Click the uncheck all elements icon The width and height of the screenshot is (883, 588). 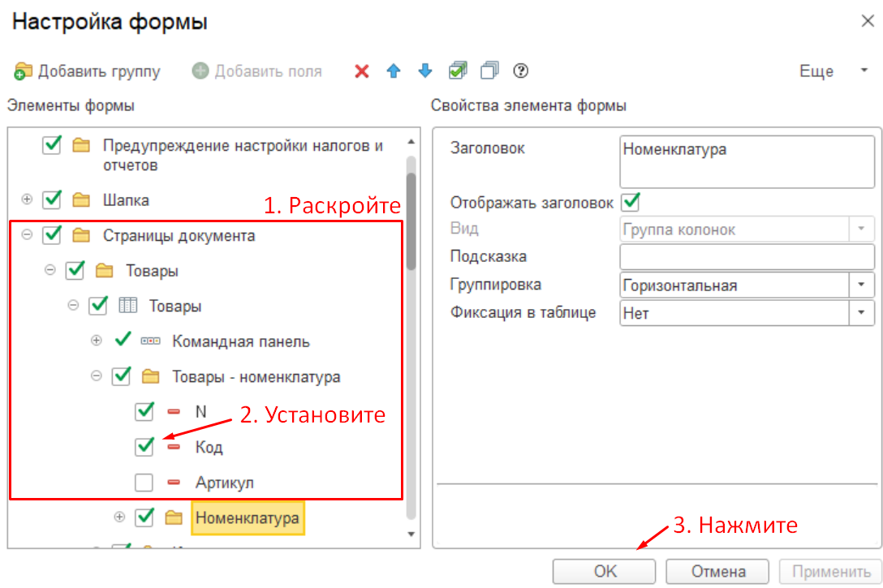coord(489,71)
